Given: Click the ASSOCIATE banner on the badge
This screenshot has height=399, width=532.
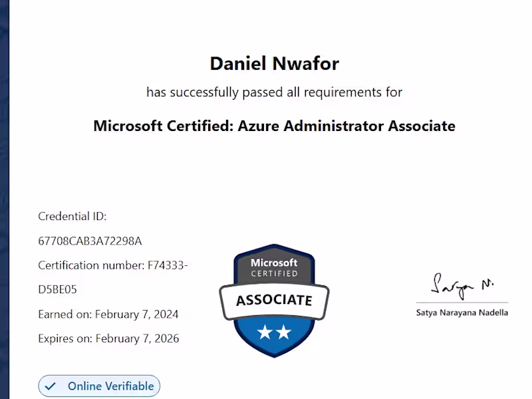Looking at the screenshot, I should 274,301.
